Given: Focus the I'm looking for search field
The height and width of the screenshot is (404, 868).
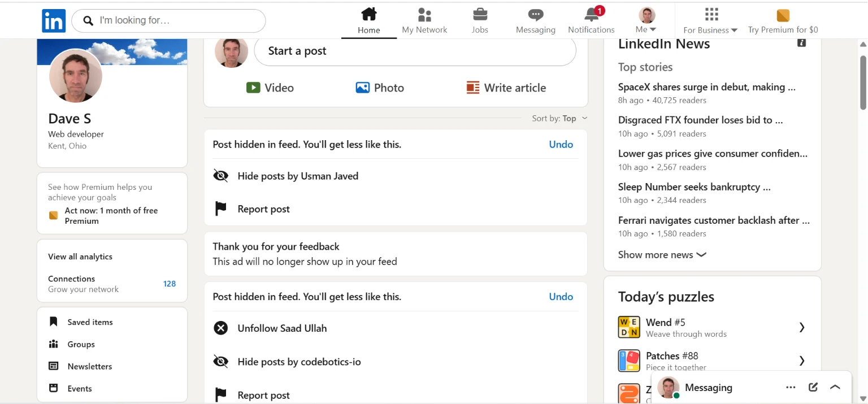Looking at the screenshot, I should 168,21.
